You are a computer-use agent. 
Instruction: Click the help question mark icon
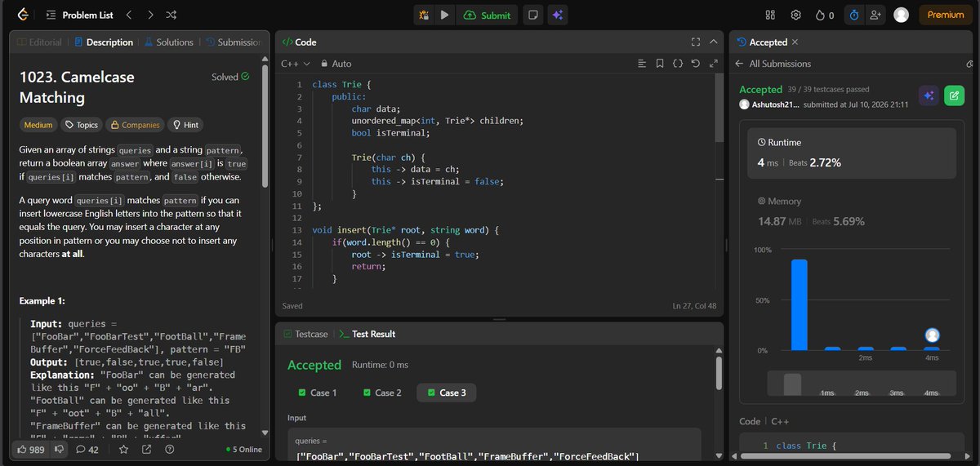pyautogui.click(x=168, y=449)
